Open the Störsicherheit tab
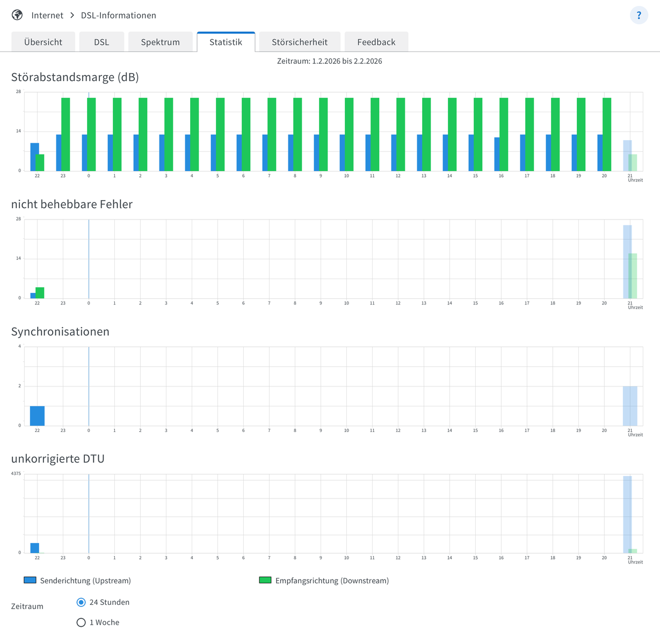 299,42
